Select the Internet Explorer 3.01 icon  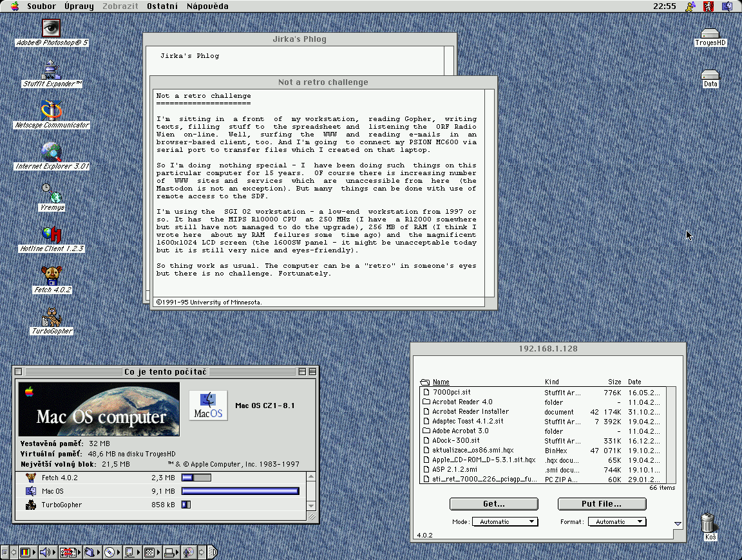click(51, 152)
